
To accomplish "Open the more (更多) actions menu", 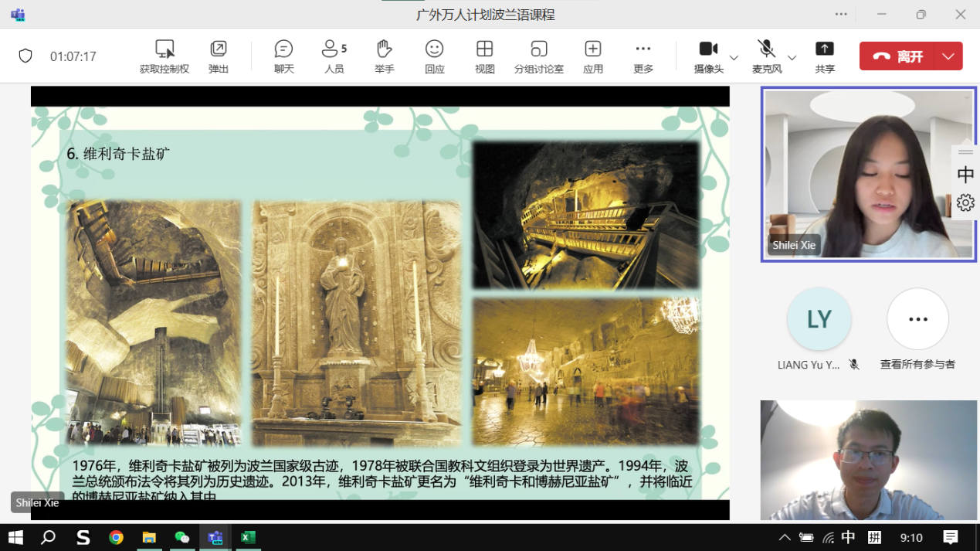I will click(643, 56).
